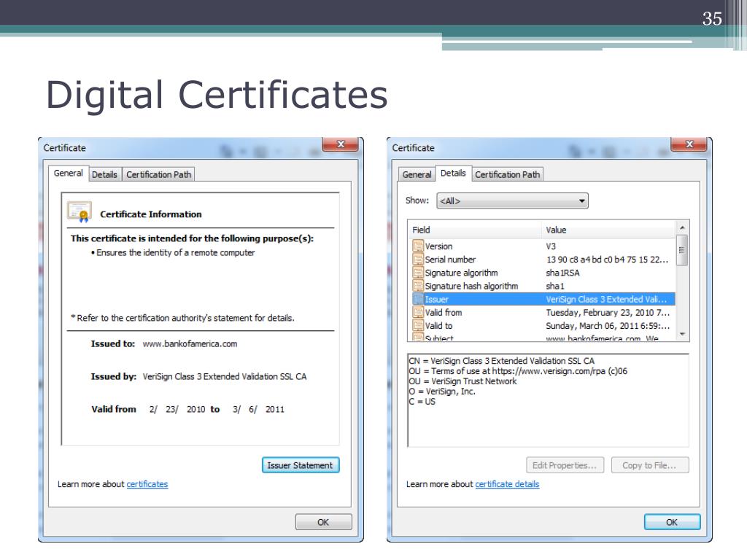Click the O = VeriSign, Inc. line
Image resolution: width=747 pixels, height=560 pixels.
point(442,392)
